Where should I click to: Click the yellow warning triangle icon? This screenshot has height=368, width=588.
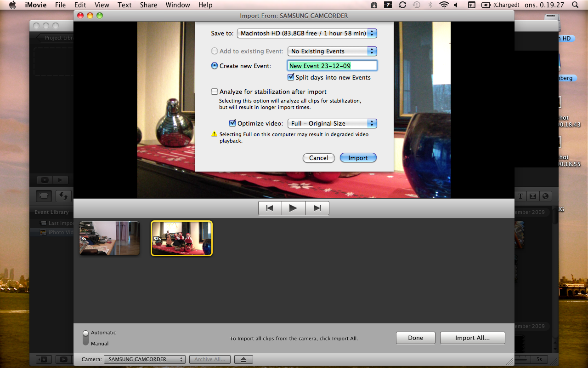pyautogui.click(x=214, y=134)
